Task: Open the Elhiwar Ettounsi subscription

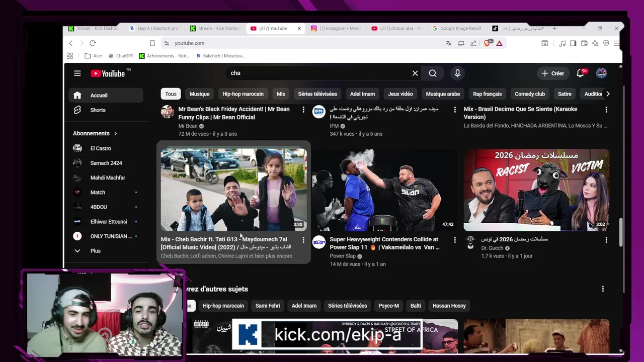Action: [x=106, y=221]
